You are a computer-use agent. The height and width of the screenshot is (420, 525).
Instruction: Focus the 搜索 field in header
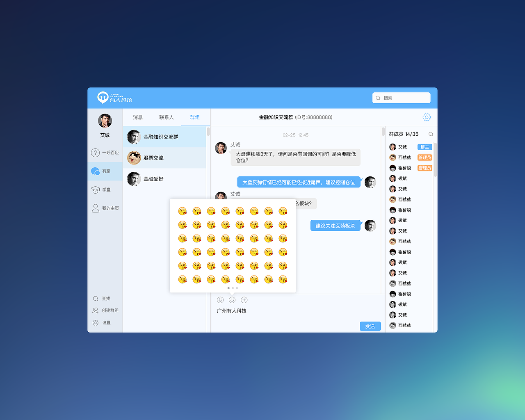coord(402,98)
